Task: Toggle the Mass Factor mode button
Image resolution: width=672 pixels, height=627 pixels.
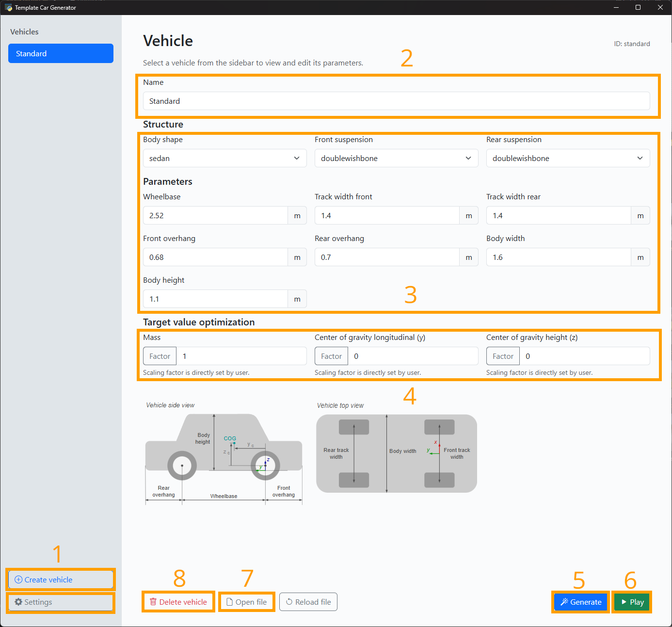Action: point(160,356)
